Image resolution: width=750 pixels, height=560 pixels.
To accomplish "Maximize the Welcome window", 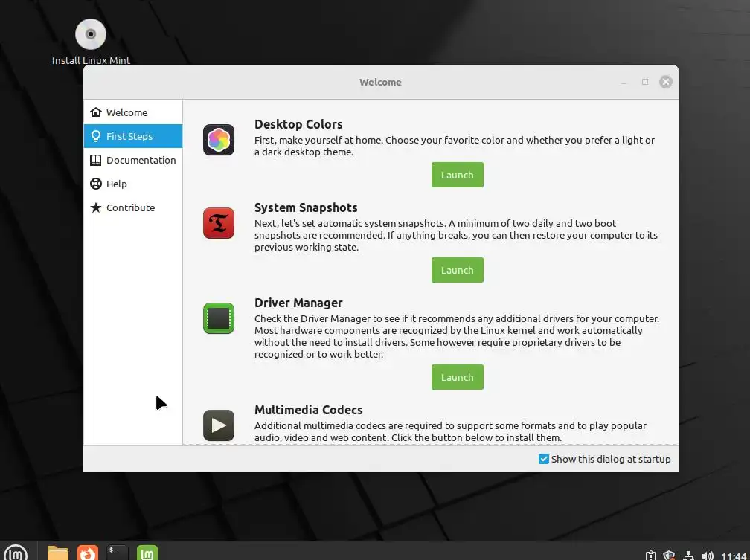I will (645, 82).
